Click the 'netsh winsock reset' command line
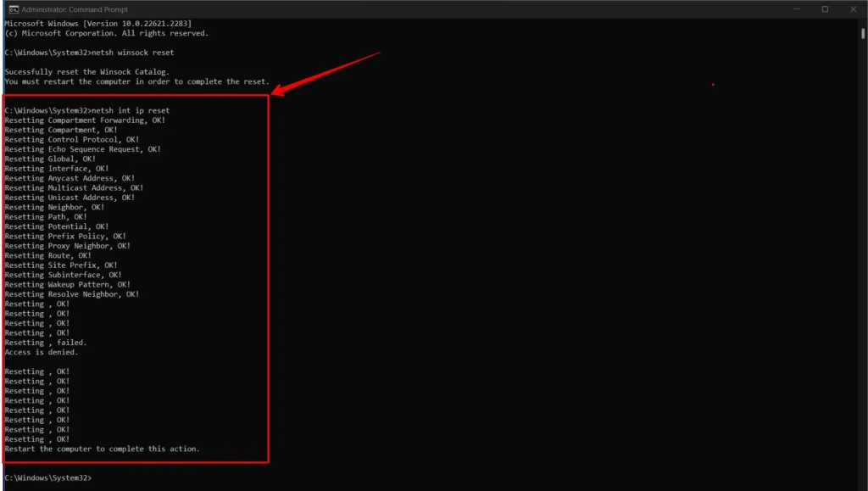This screenshot has width=868, height=491. click(x=89, y=53)
